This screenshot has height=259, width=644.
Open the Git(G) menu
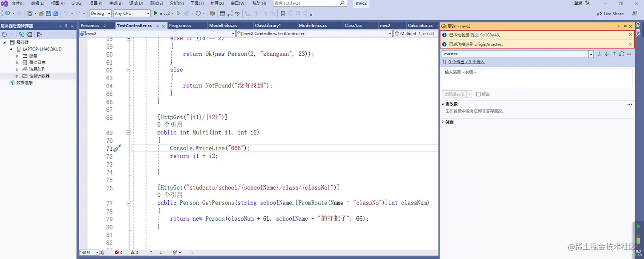(x=77, y=3)
